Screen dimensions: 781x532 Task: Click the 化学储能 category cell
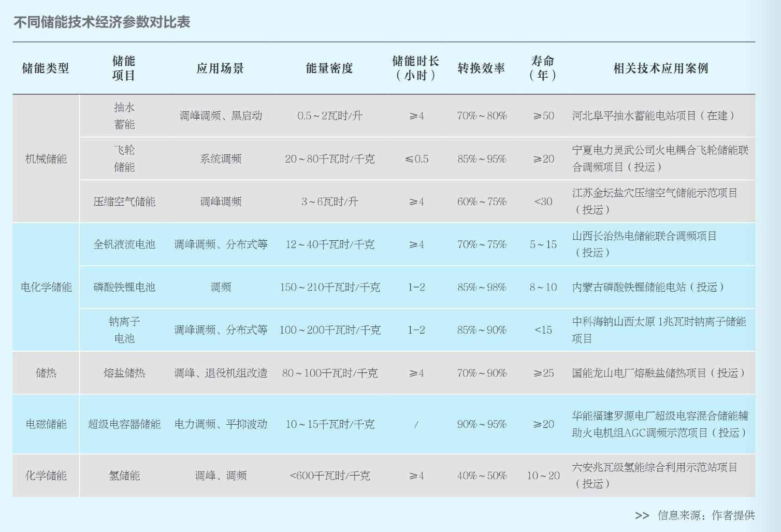46,476
